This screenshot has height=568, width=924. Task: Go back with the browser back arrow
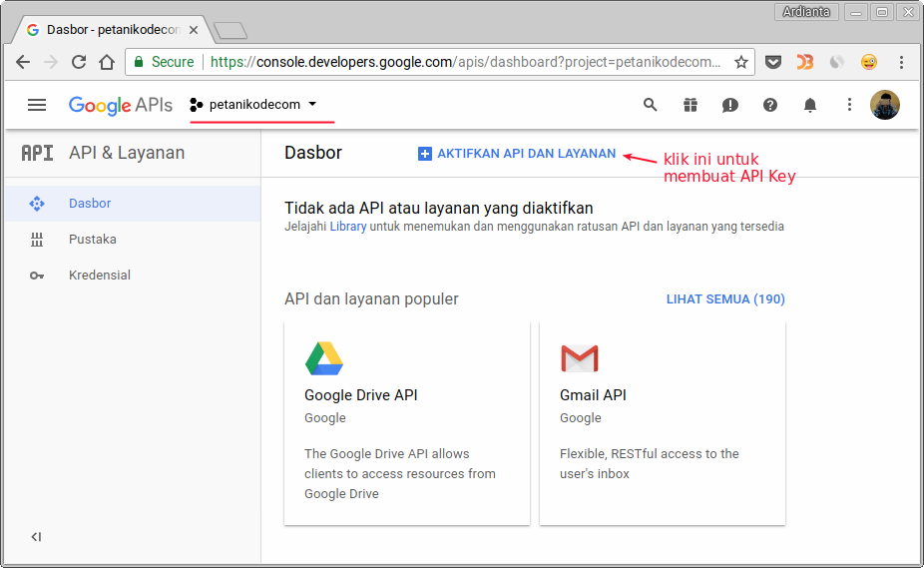(x=23, y=62)
